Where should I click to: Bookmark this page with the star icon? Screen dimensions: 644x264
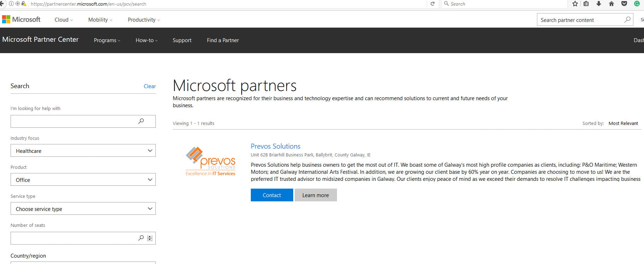pos(575,4)
